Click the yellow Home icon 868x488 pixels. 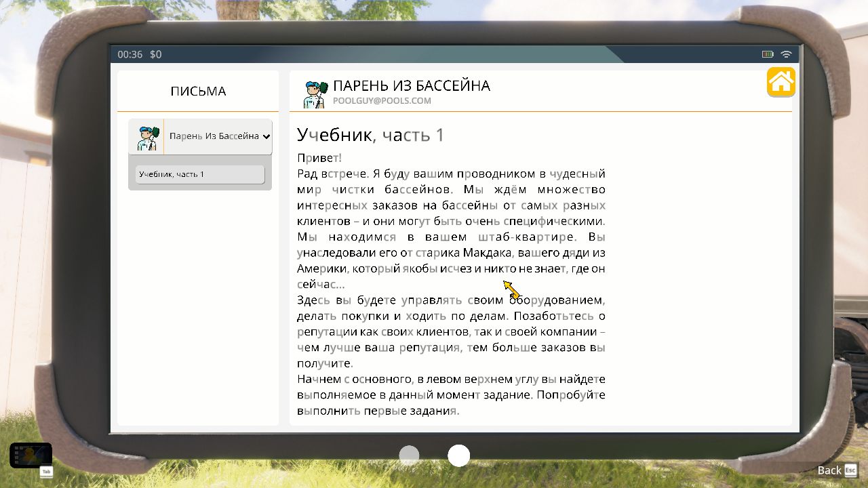tap(781, 82)
